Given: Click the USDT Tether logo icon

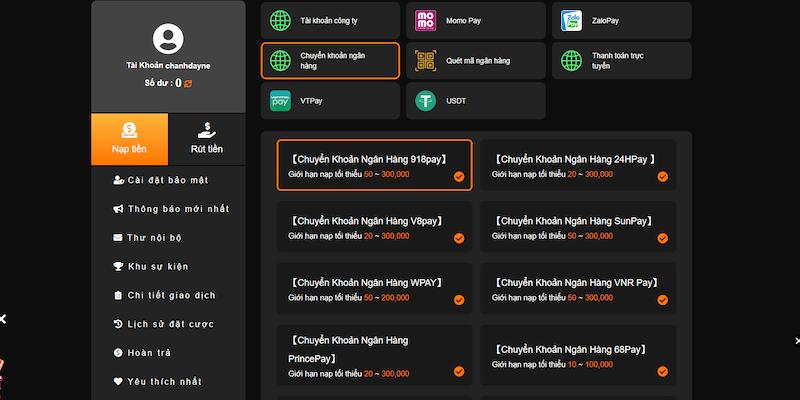Looking at the screenshot, I should [426, 101].
